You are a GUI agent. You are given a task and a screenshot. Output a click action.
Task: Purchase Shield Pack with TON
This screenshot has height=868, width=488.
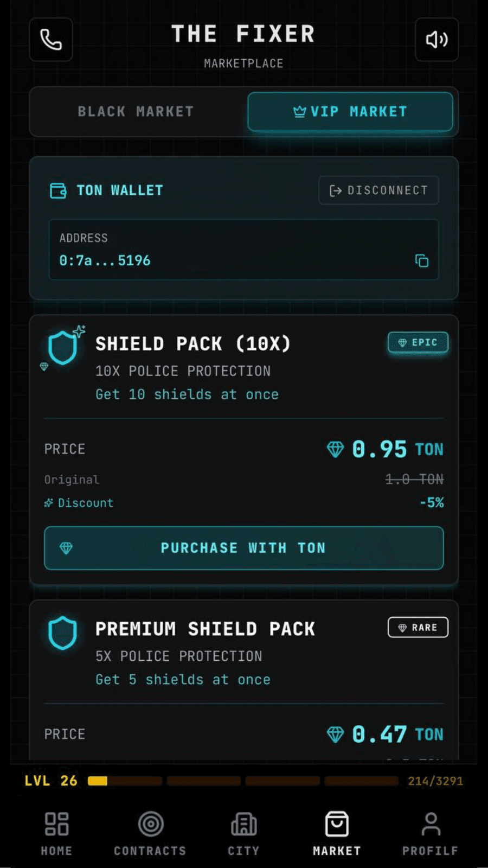click(x=244, y=548)
